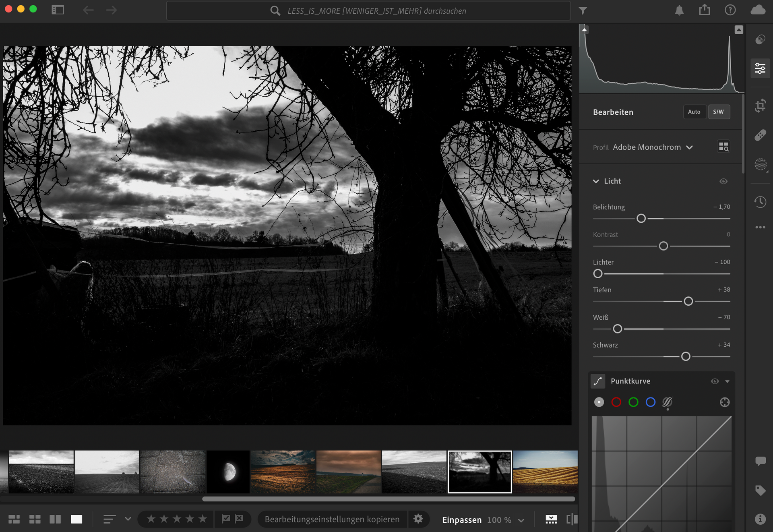
Task: Open the share export icon
Action: point(704,10)
